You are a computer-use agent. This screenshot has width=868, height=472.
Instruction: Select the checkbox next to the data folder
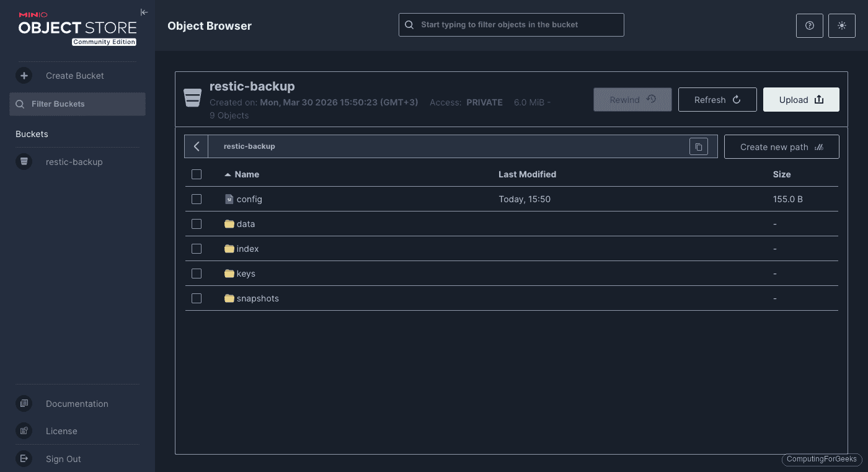[x=197, y=224]
